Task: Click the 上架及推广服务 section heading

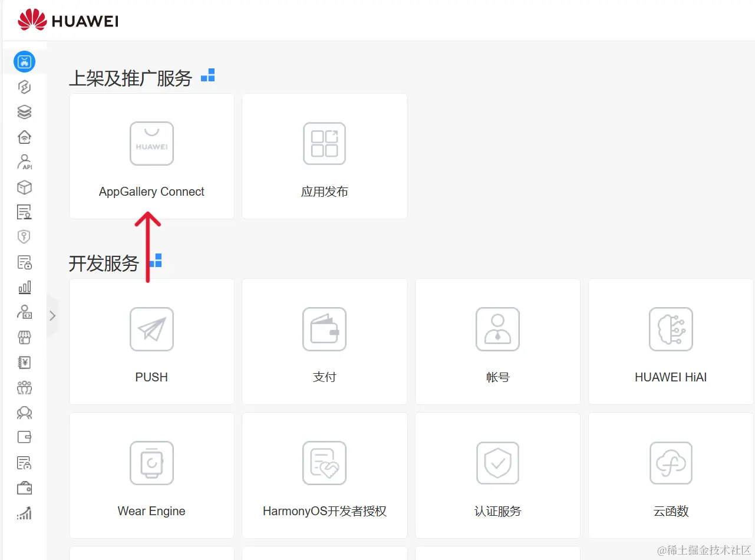Action: click(130, 78)
